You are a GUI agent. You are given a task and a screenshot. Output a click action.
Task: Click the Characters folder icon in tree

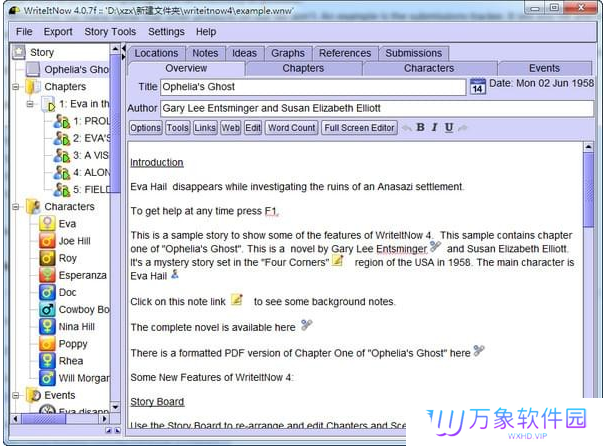coord(33,206)
